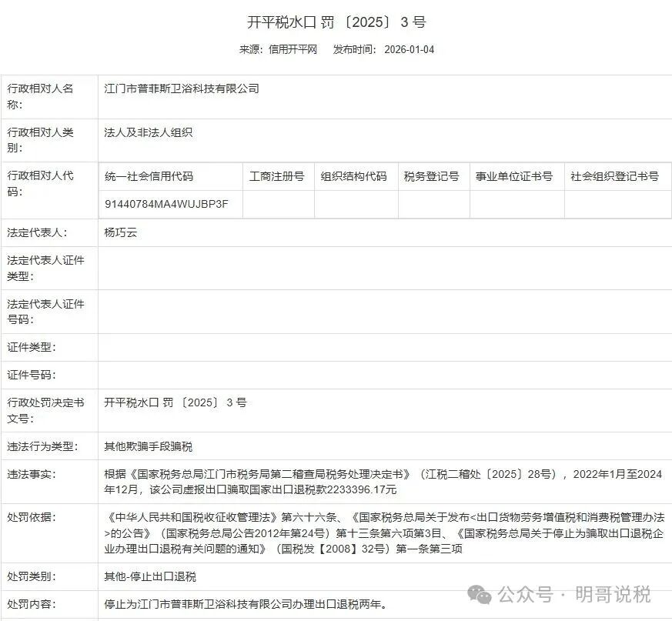The width and height of the screenshot is (672, 621).
Task: Click the 工商注册号 column header
Action: (276, 175)
